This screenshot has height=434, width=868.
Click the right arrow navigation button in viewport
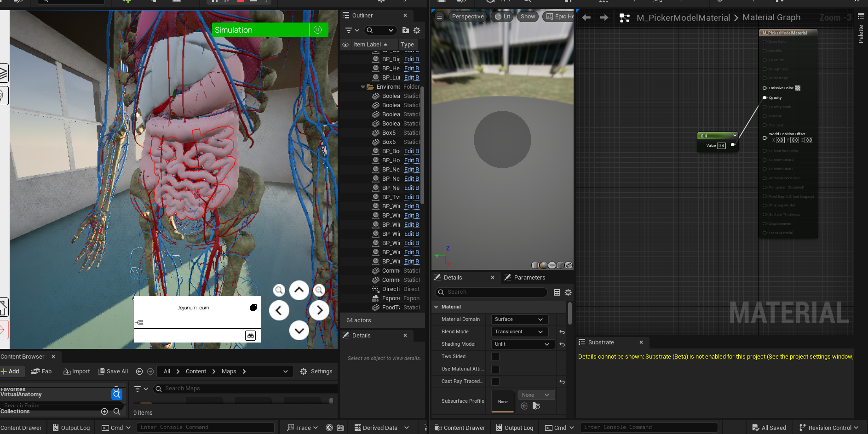coord(319,310)
